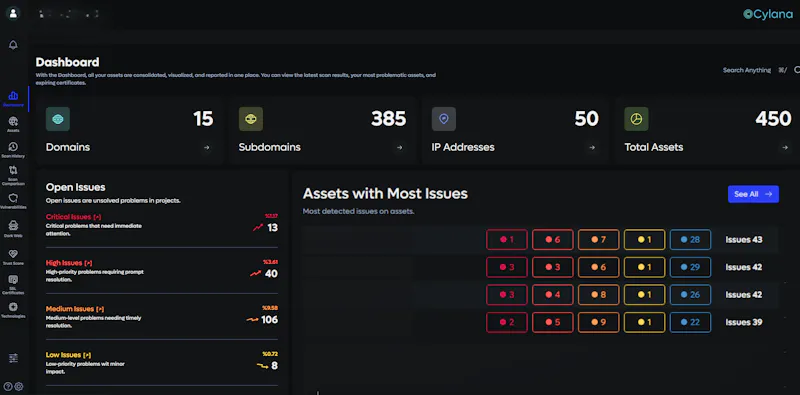This screenshot has height=395, width=800.
Task: Click the IP Addresses count 50
Action: 586,119
